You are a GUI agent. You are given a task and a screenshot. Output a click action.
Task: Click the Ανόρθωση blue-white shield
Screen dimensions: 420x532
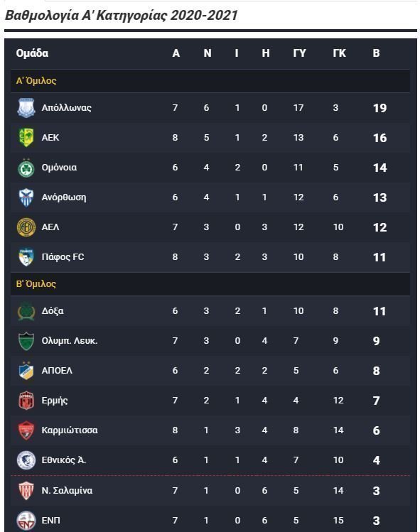26,197
